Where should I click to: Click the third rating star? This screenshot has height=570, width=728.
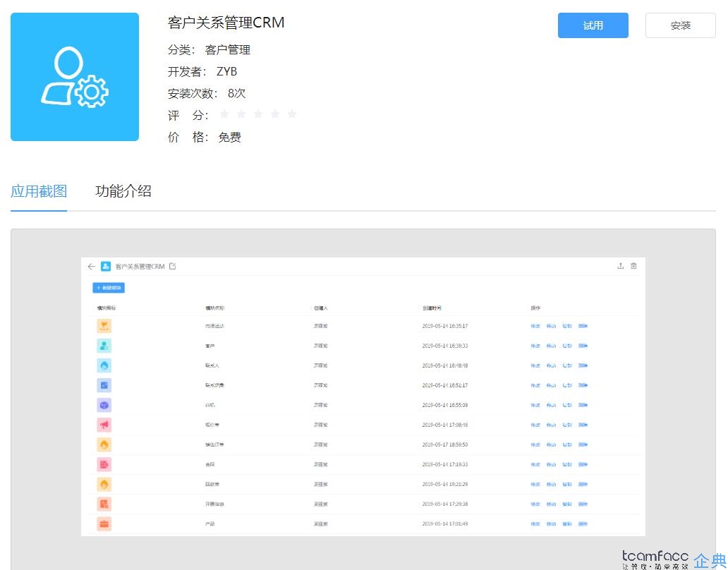pyautogui.click(x=258, y=114)
